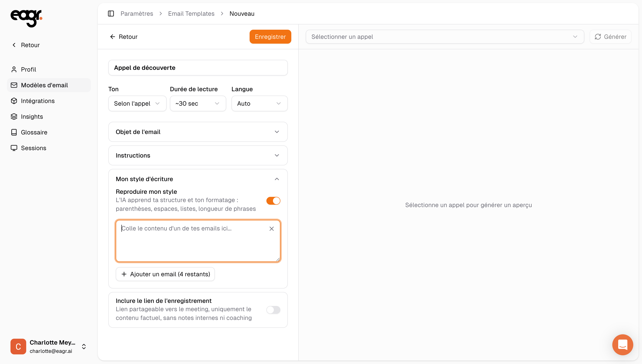
Task: Open the Sélectionner un appel dropdown
Action: pos(444,37)
